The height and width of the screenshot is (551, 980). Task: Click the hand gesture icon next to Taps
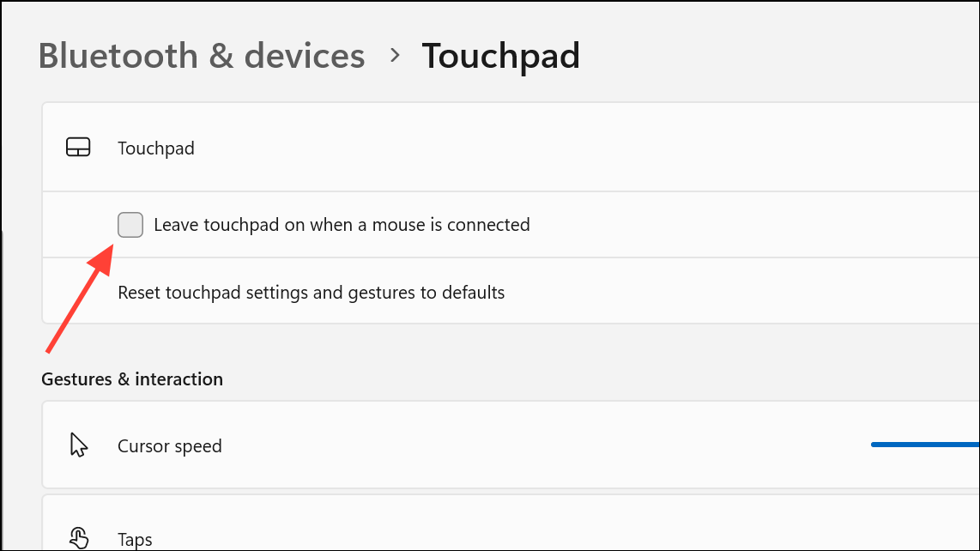tap(79, 536)
